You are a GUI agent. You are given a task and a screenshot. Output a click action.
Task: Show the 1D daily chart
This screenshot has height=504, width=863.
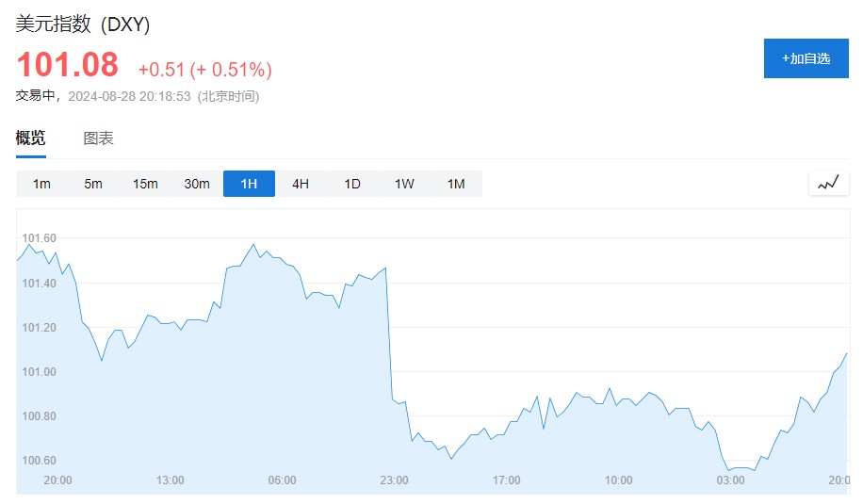pyautogui.click(x=352, y=184)
